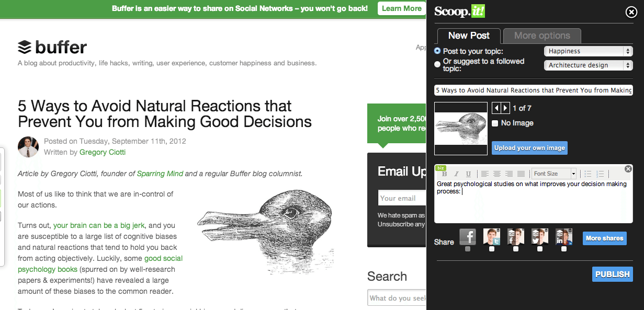Click Gregory Ciotti's author avatar photo
The width and height of the screenshot is (644, 310).
click(x=28, y=147)
